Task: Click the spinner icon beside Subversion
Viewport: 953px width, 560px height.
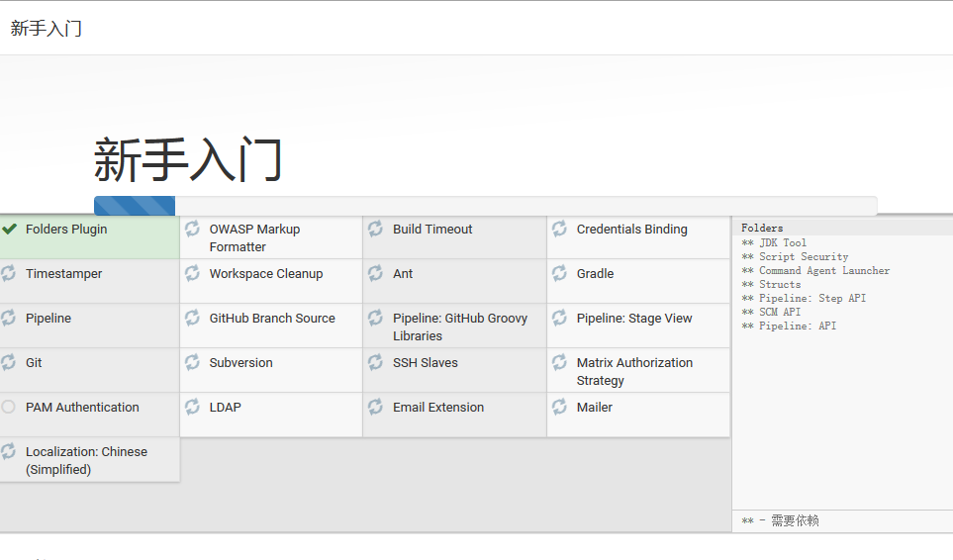Action: pos(192,362)
